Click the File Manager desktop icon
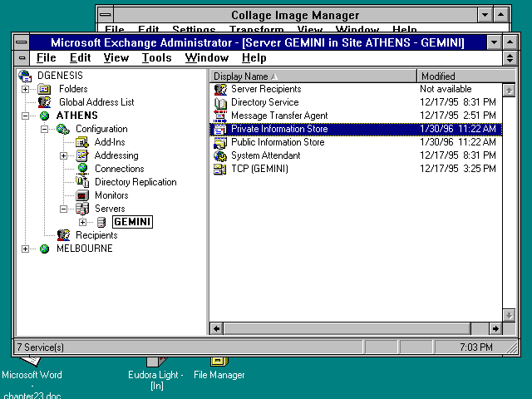 pos(219,362)
